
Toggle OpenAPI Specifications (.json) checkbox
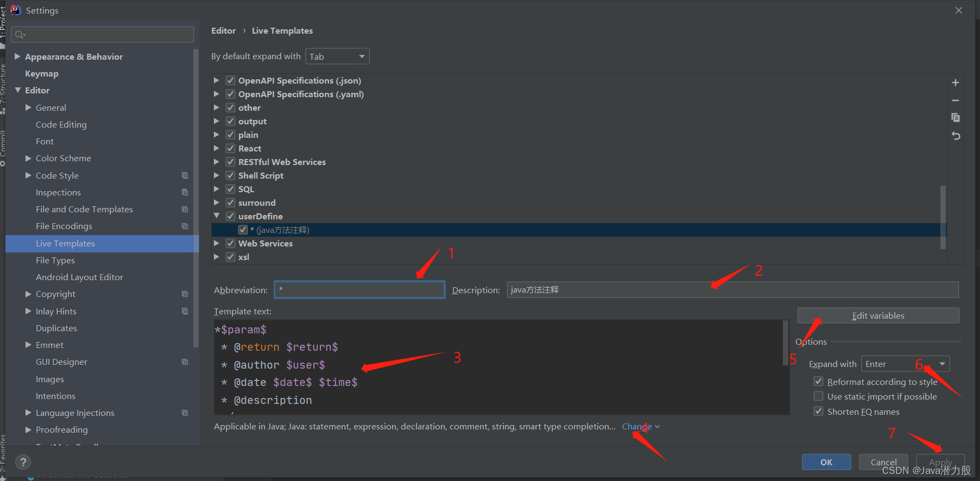click(230, 80)
